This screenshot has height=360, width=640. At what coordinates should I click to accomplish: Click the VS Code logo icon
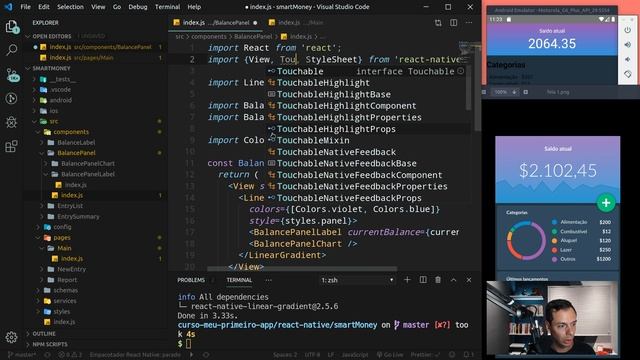click(8, 7)
